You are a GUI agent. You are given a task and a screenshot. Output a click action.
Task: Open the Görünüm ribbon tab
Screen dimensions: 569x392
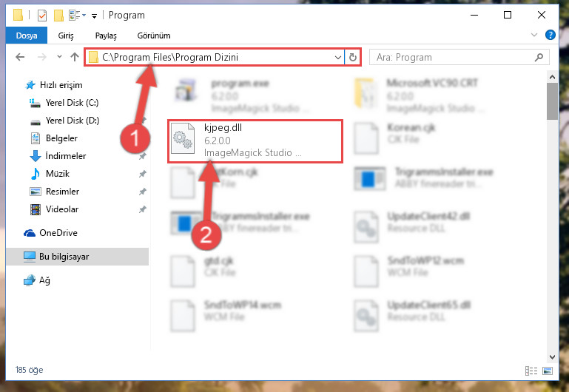click(x=154, y=36)
